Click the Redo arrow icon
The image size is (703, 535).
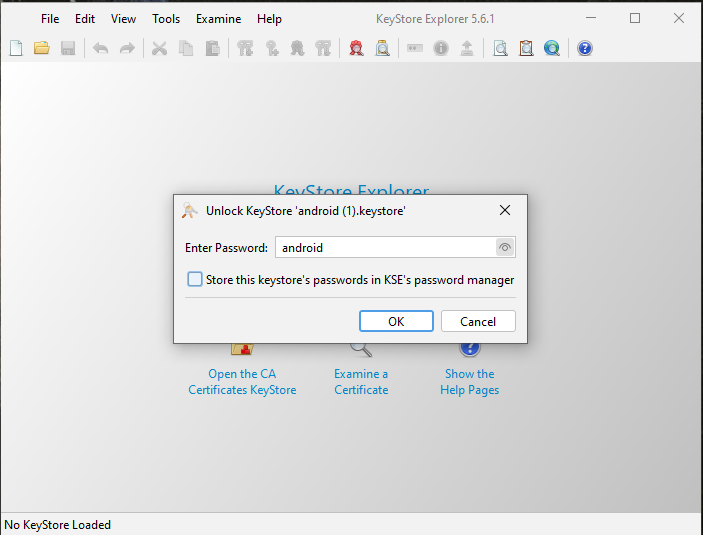click(x=127, y=48)
